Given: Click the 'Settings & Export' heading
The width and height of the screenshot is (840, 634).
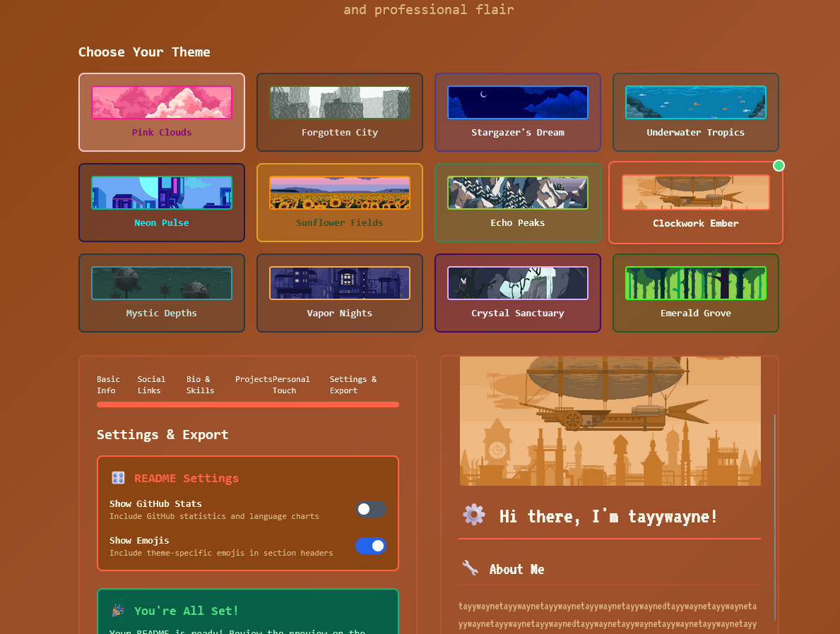Looking at the screenshot, I should coord(162,435).
